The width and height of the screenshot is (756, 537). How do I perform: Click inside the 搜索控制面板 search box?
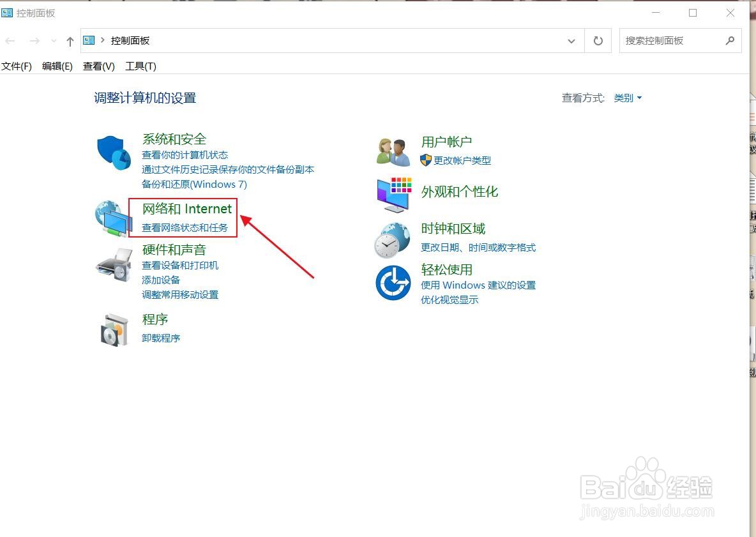[670, 40]
